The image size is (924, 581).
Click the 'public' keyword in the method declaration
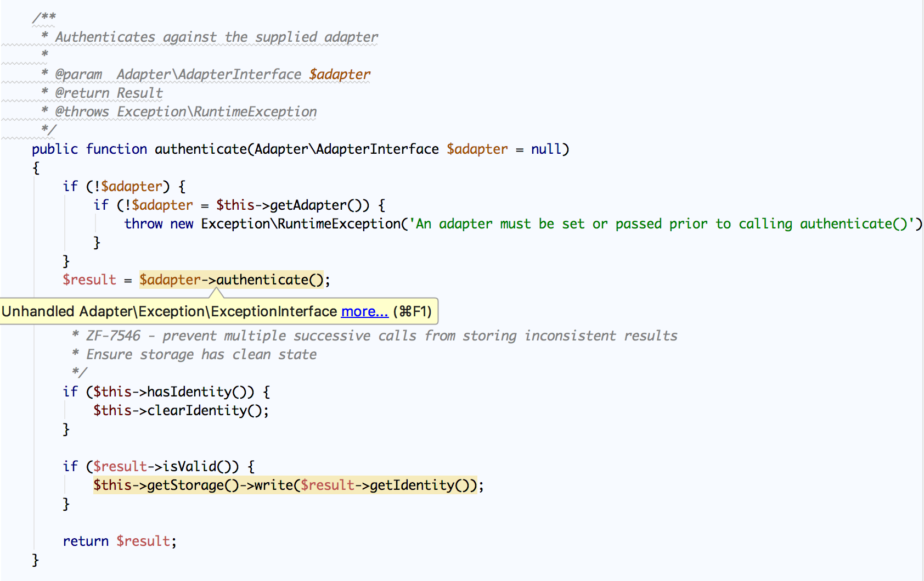tap(55, 149)
